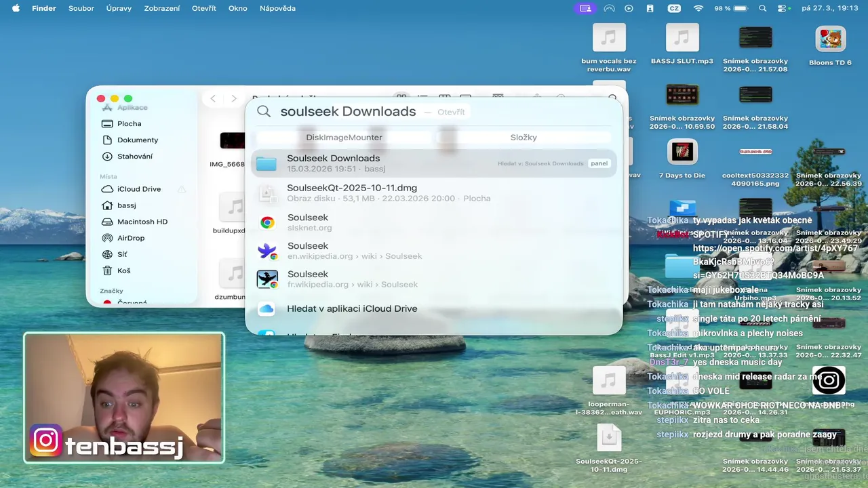
Task: Click the Spotlight magnifier icon in search bar
Action: pos(264,112)
